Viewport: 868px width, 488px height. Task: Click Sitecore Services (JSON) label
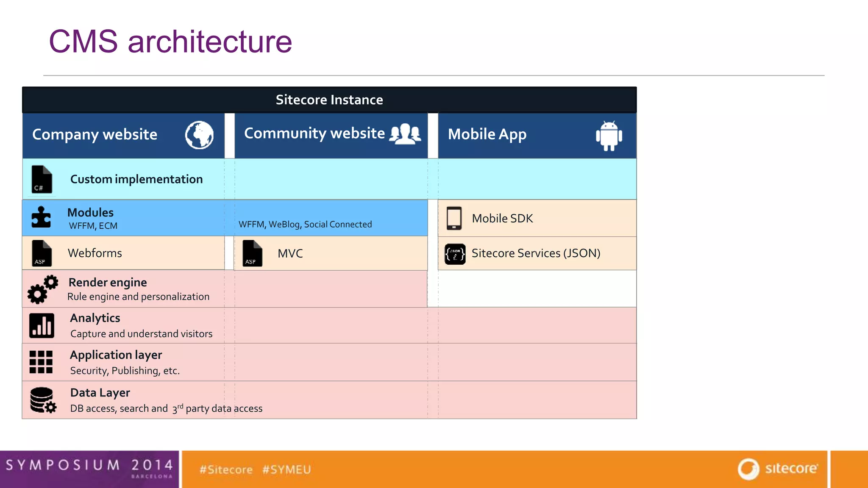coord(536,253)
